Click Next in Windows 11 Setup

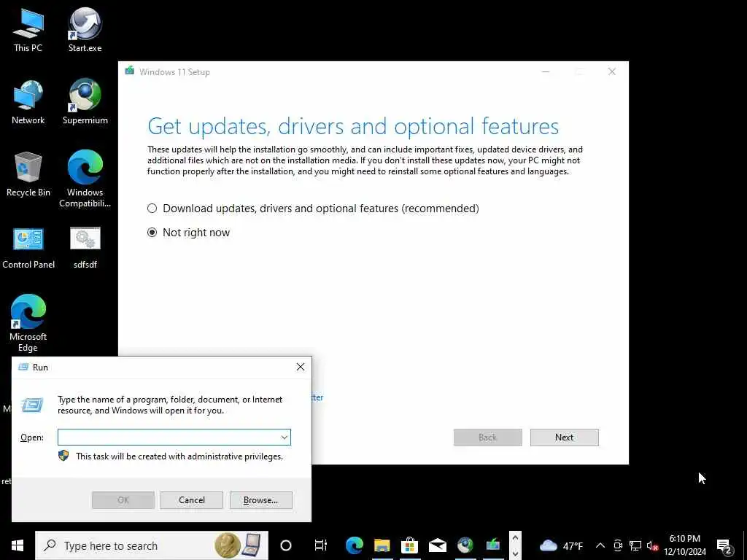pos(565,437)
